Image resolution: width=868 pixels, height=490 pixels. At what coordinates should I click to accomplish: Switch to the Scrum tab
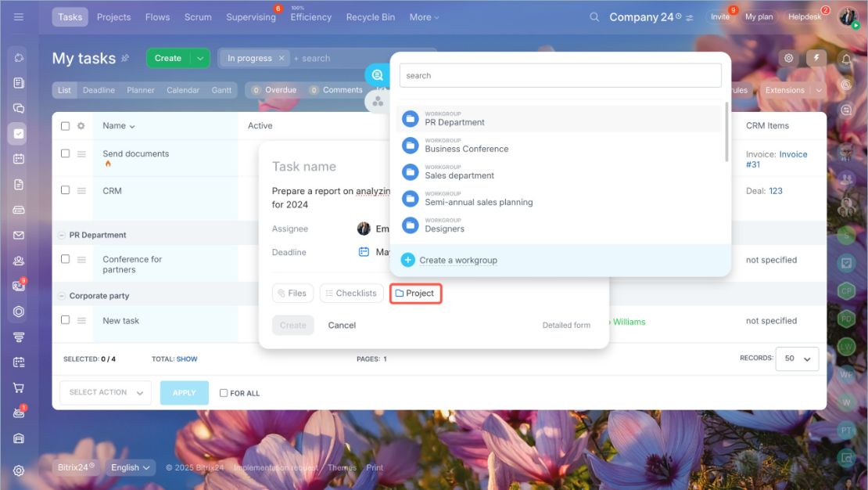[x=198, y=17]
